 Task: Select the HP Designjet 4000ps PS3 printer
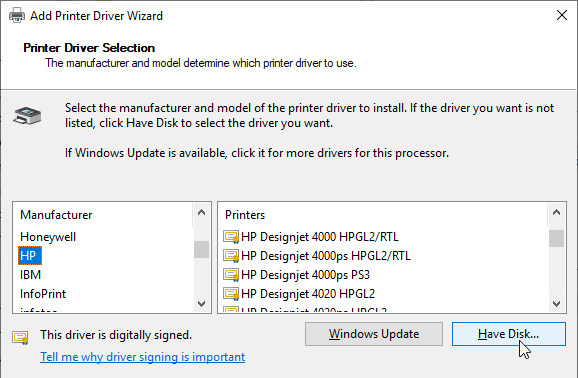click(305, 275)
